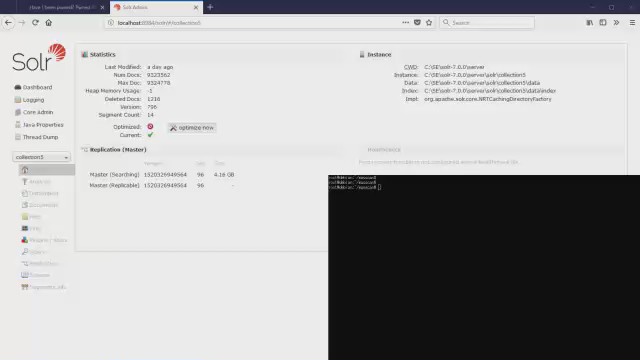Viewport: 640px width, 360px height.
Task: Open the Schema page in core menu
Action: (x=36, y=275)
